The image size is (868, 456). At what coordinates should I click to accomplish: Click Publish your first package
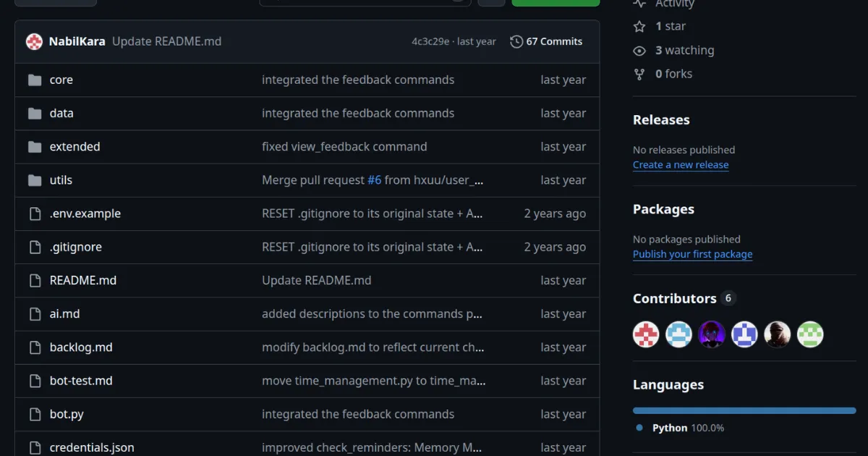[x=692, y=254]
